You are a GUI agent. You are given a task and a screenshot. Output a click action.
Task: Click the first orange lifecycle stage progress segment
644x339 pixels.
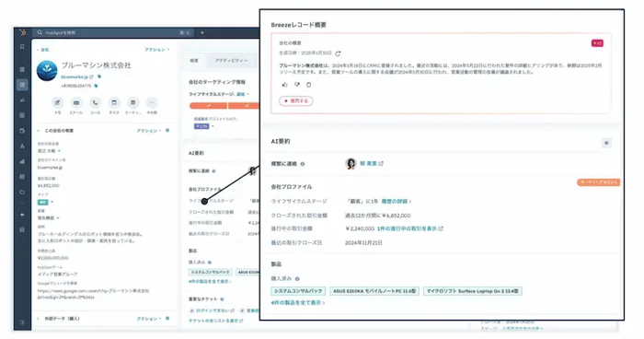(208, 106)
